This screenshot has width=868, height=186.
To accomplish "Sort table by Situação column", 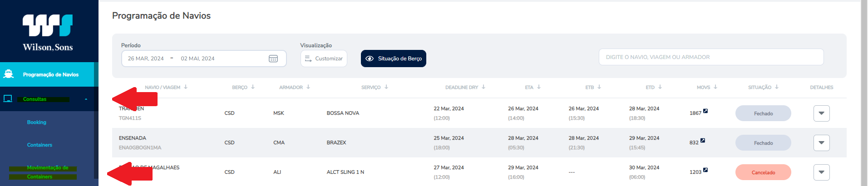I will (777, 87).
